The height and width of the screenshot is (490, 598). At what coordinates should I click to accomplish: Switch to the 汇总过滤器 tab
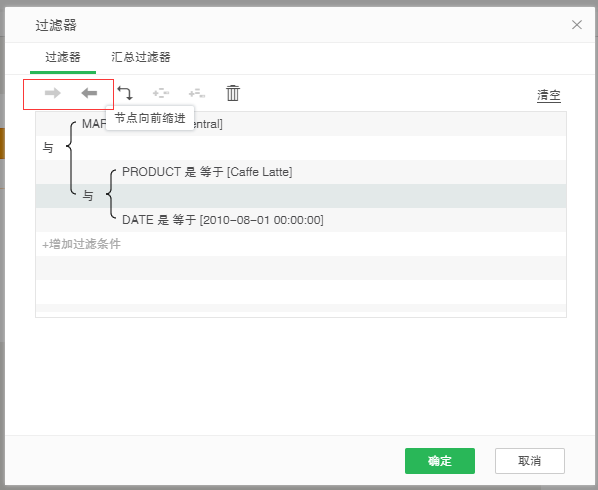(x=141, y=57)
